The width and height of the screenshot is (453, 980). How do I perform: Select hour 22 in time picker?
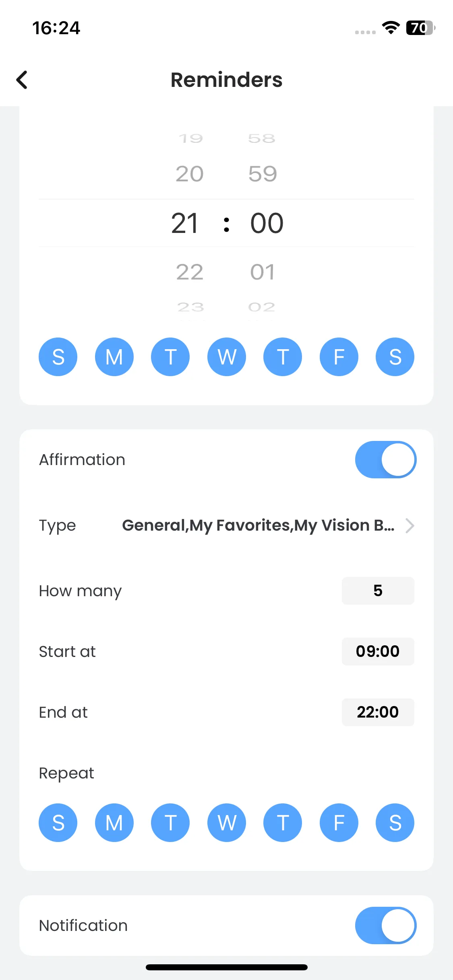pyautogui.click(x=190, y=272)
